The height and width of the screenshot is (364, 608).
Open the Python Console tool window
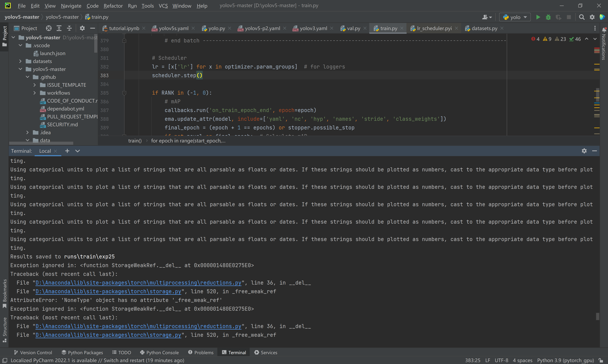(159, 352)
